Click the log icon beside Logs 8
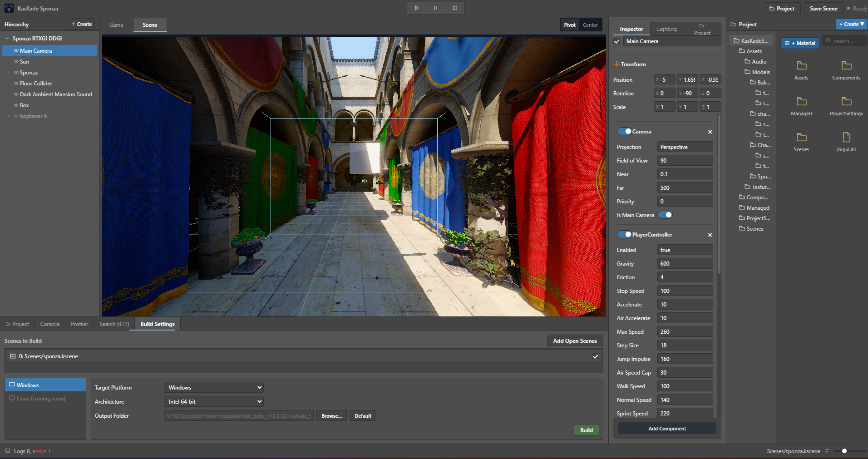 tap(7, 451)
